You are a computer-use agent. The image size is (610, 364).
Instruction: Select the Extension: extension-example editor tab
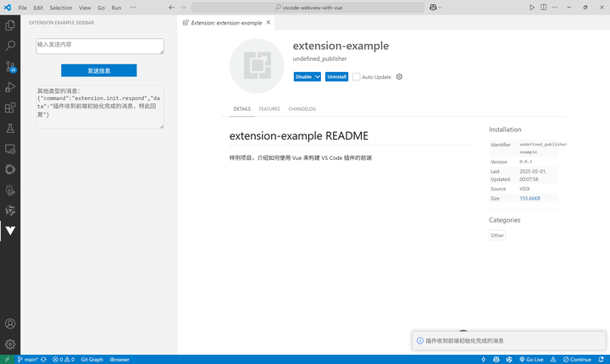226,23
